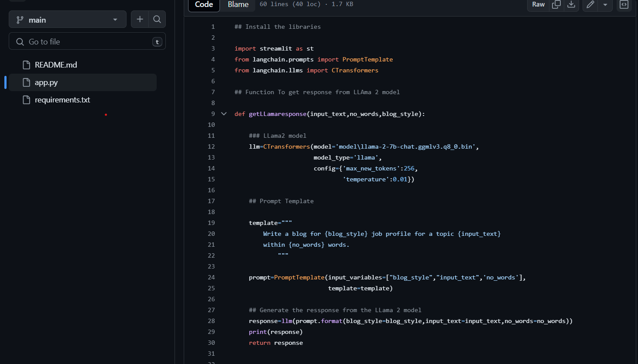Select app.py in the file tree
The image size is (638, 364).
coord(46,82)
